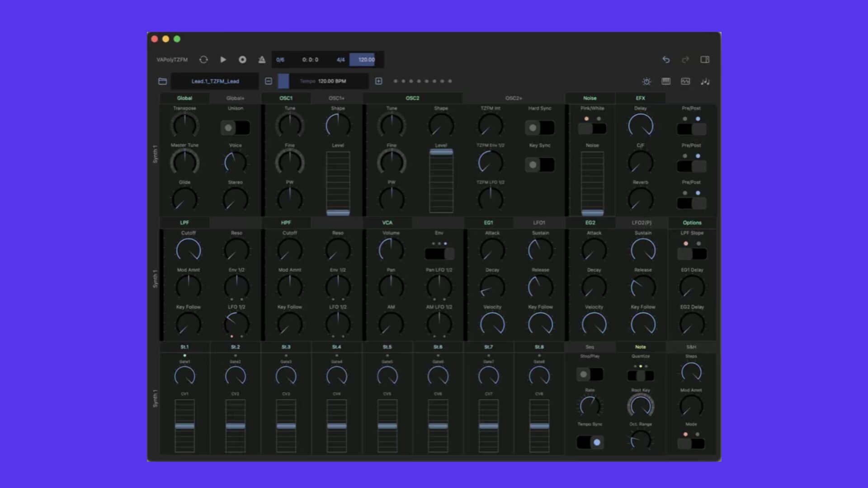Screen dimensions: 868x488
Task: Click the Master Tune knob
Action: [x=184, y=162]
